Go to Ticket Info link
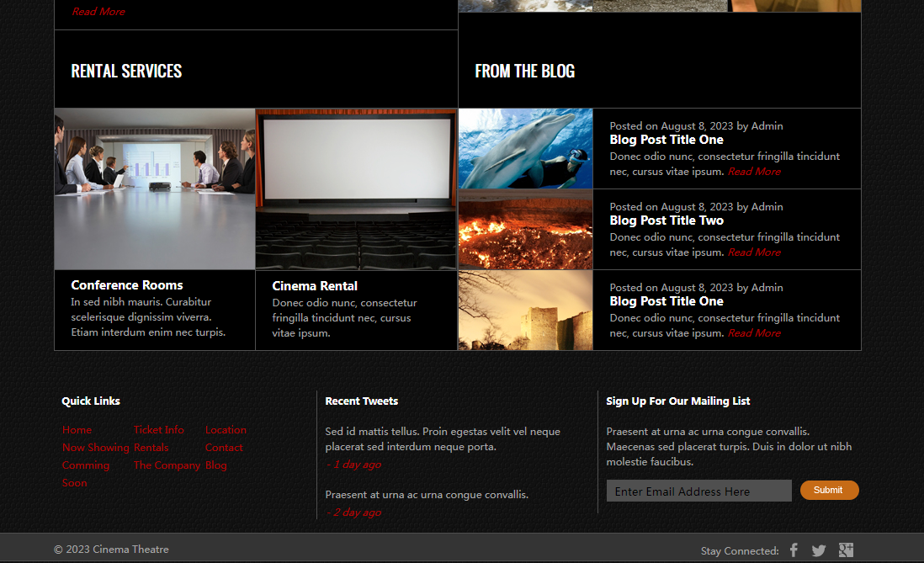The image size is (924, 563). click(x=158, y=430)
